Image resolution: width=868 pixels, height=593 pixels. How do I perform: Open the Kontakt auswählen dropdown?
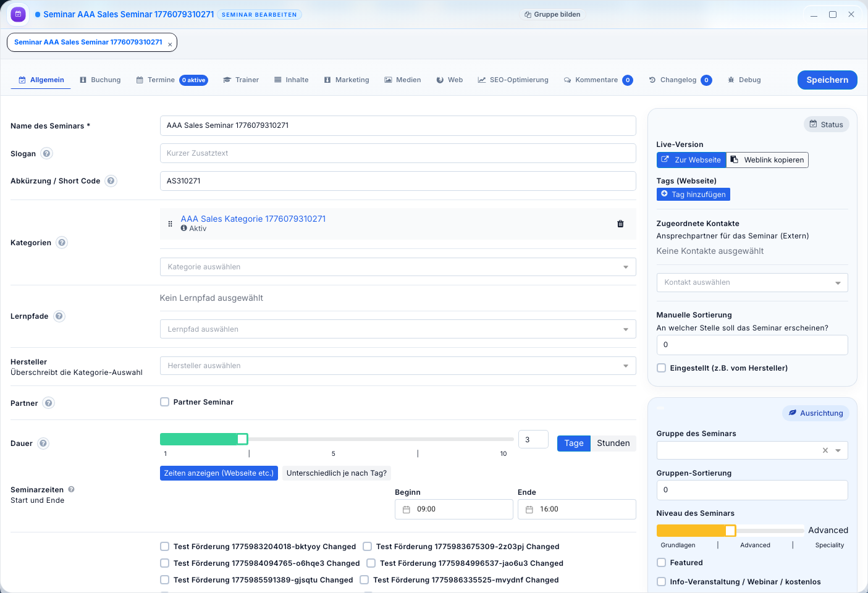point(837,283)
